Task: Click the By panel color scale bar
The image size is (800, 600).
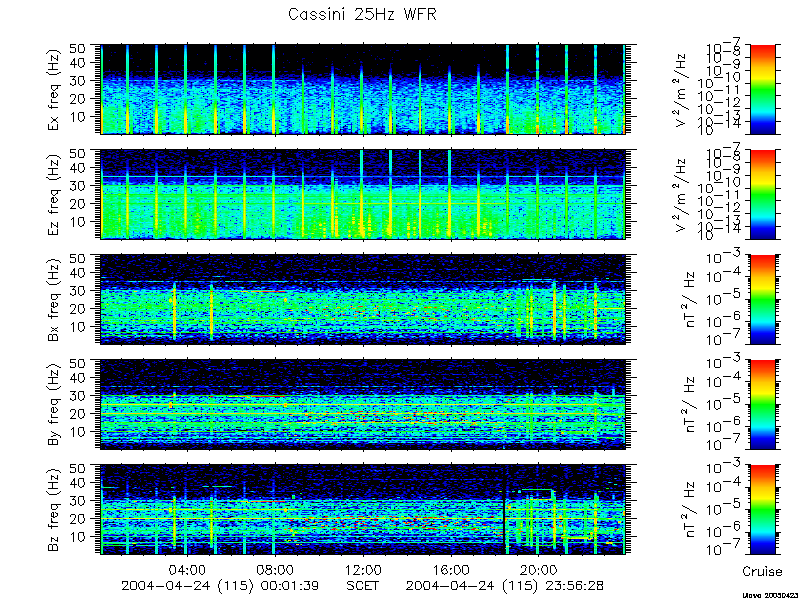Action: 762,404
